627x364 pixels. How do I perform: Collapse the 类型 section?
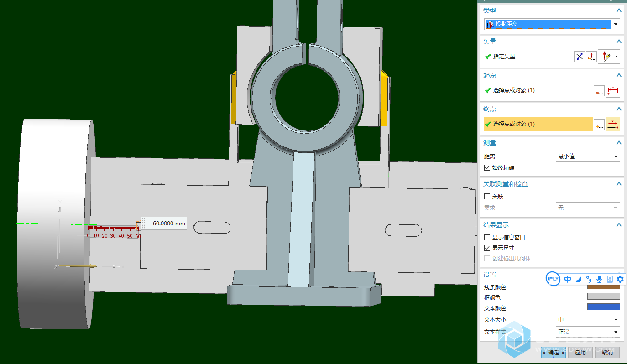(x=619, y=10)
